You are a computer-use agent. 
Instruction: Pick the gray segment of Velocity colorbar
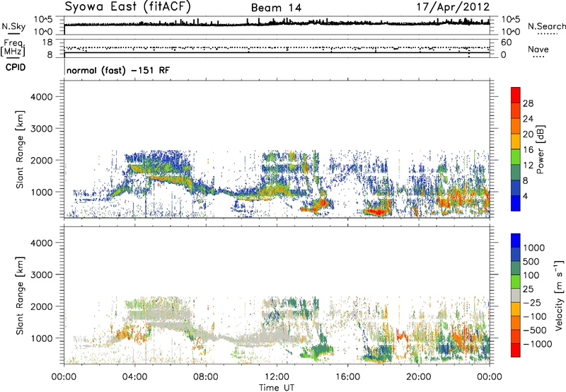coord(516,291)
